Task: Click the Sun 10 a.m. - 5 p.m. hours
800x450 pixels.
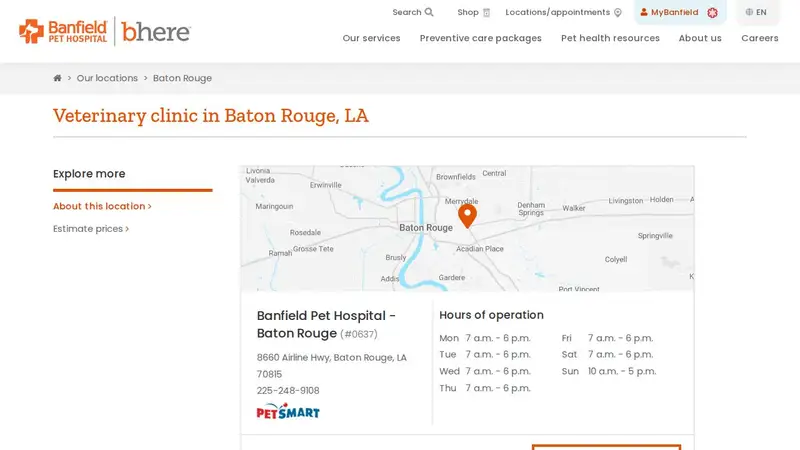Action: tap(609, 371)
